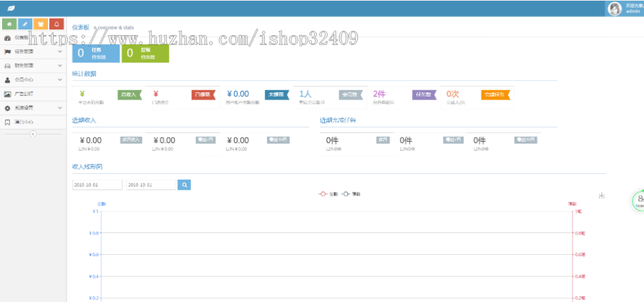This screenshot has height=302, width=644.
Task: Open the 任务管理 sidebar menu
Action: 33,52
